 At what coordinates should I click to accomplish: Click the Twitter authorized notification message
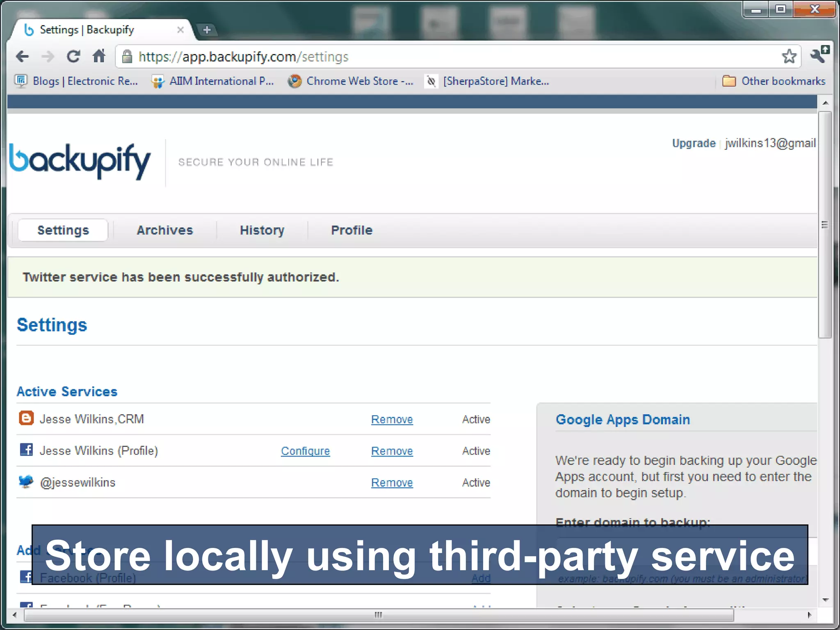[180, 277]
